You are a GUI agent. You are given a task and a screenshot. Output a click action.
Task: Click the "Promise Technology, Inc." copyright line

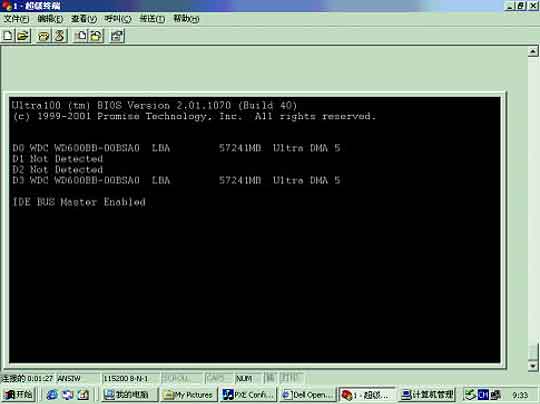pos(194,116)
